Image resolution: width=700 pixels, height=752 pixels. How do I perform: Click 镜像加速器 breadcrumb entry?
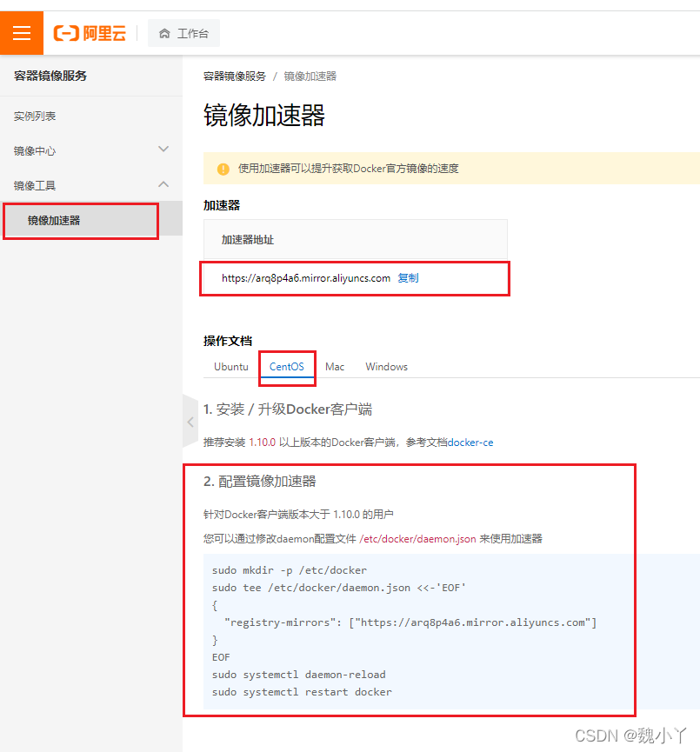click(310, 77)
